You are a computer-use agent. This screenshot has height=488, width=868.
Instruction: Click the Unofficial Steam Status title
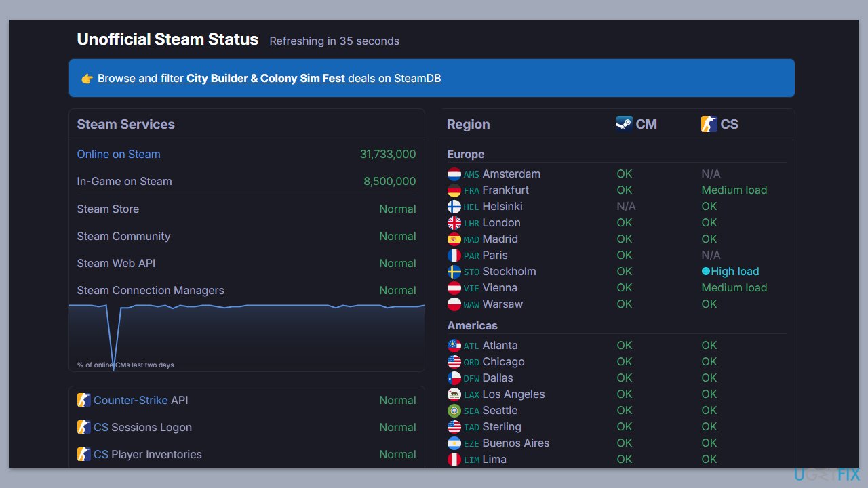[x=167, y=39]
